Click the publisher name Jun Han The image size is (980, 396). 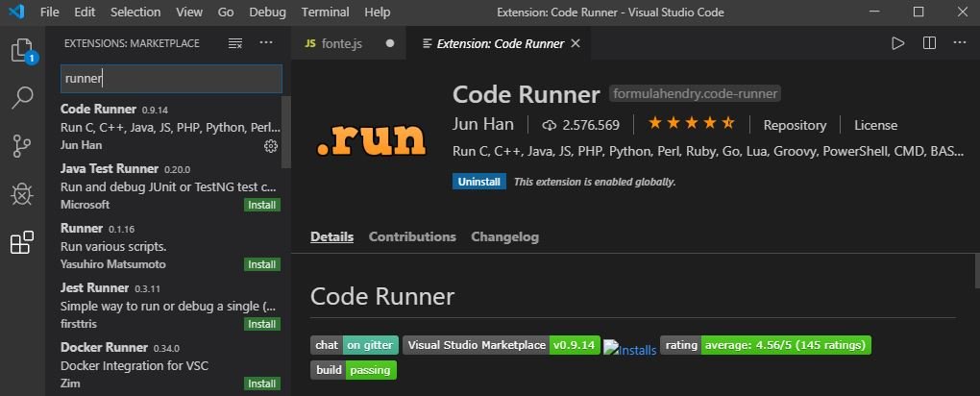click(483, 125)
